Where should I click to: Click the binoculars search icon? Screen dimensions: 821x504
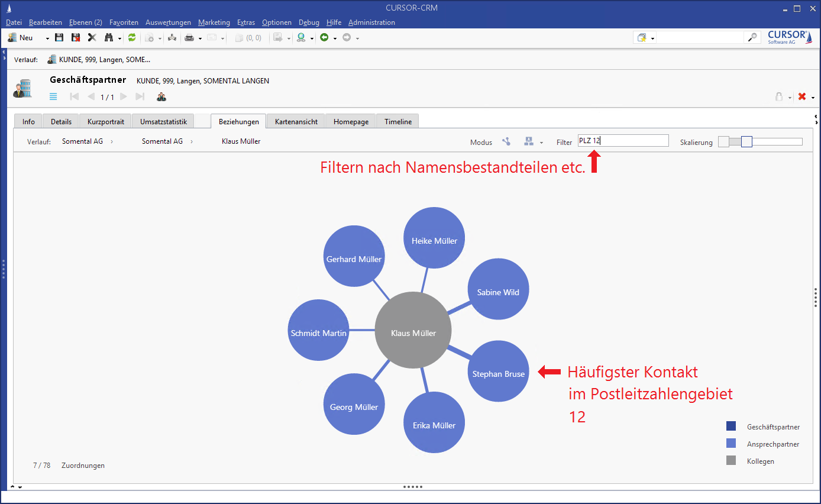[x=109, y=37]
